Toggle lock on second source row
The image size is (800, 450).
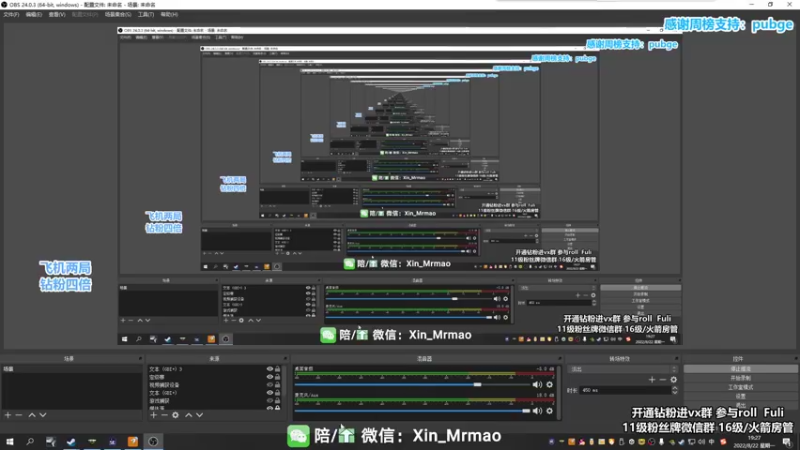tap(278, 377)
